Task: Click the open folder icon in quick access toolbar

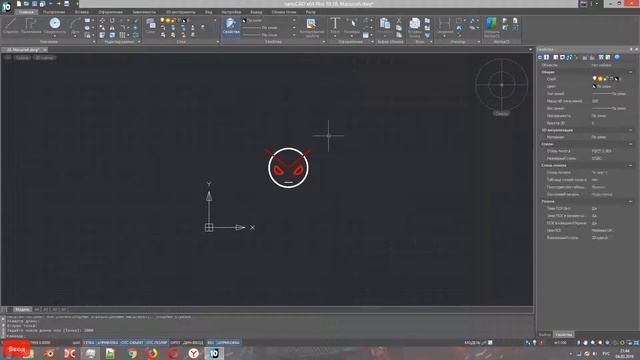Action: click(27, 4)
